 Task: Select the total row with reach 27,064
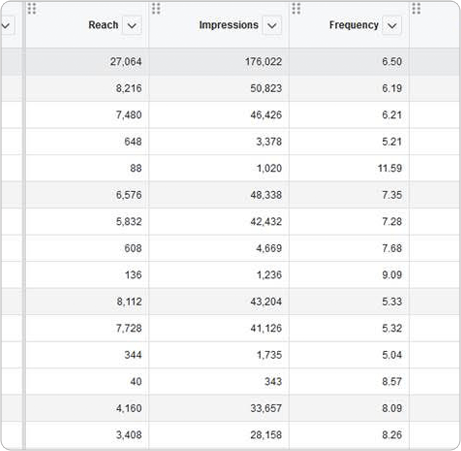(230, 62)
